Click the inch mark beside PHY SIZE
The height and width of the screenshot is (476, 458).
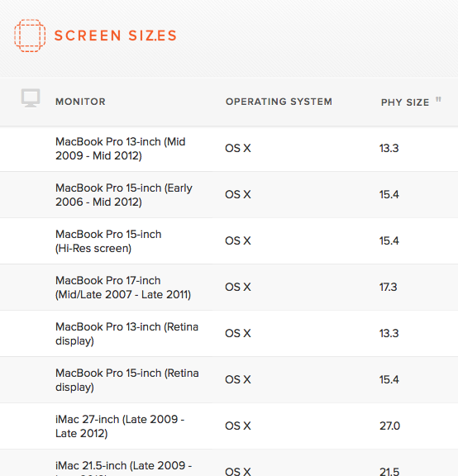(x=438, y=99)
